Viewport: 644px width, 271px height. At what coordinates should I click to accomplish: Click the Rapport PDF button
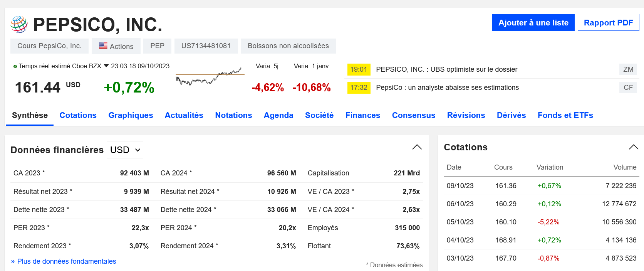(609, 22)
